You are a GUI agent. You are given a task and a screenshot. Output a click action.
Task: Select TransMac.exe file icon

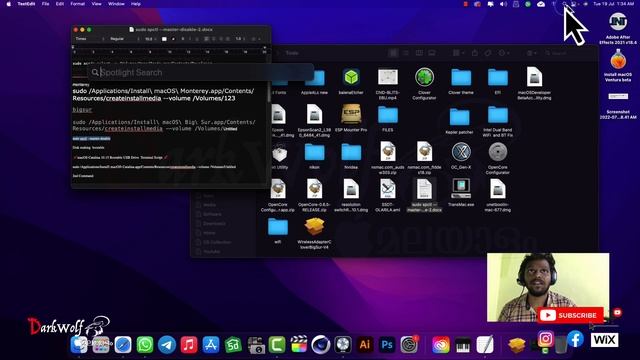[461, 189]
